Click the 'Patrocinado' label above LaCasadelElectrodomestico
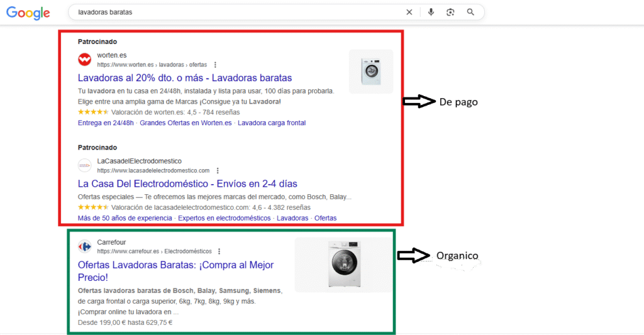This screenshot has width=644, height=335. click(97, 147)
